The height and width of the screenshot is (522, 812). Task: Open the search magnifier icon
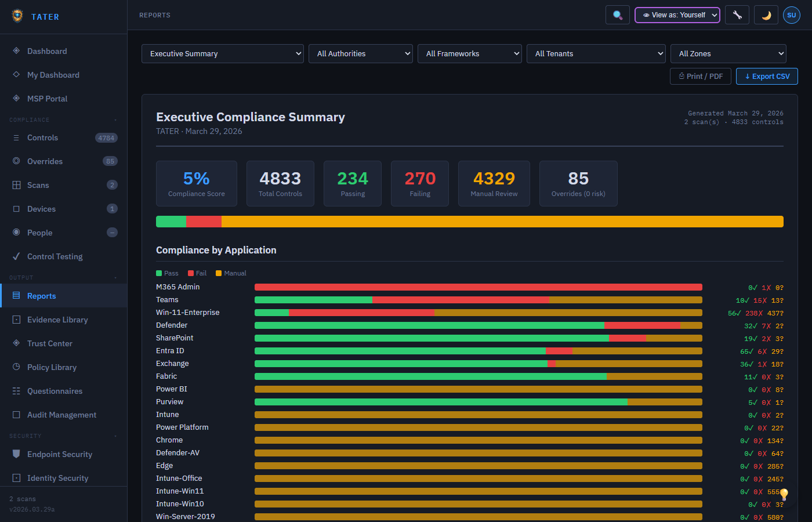[x=618, y=15]
